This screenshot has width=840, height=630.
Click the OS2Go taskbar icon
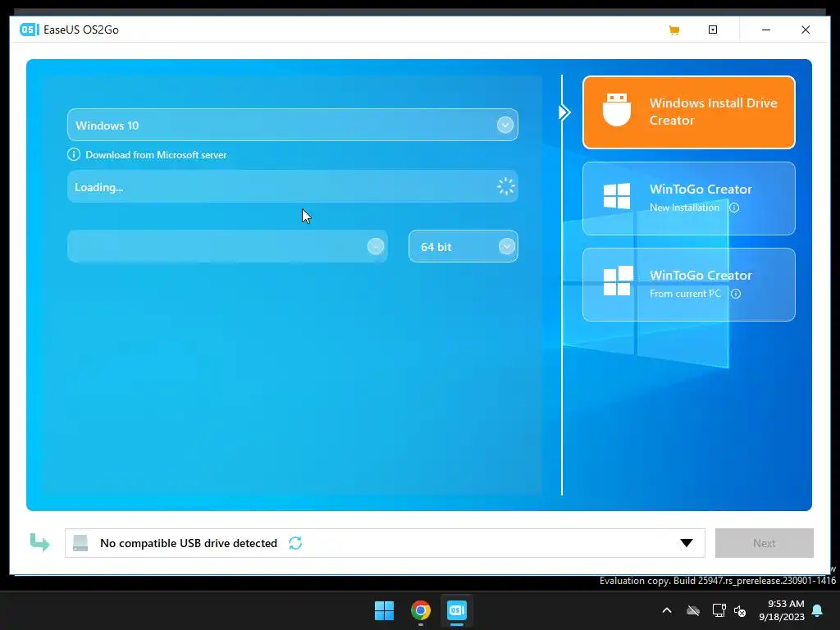457,610
